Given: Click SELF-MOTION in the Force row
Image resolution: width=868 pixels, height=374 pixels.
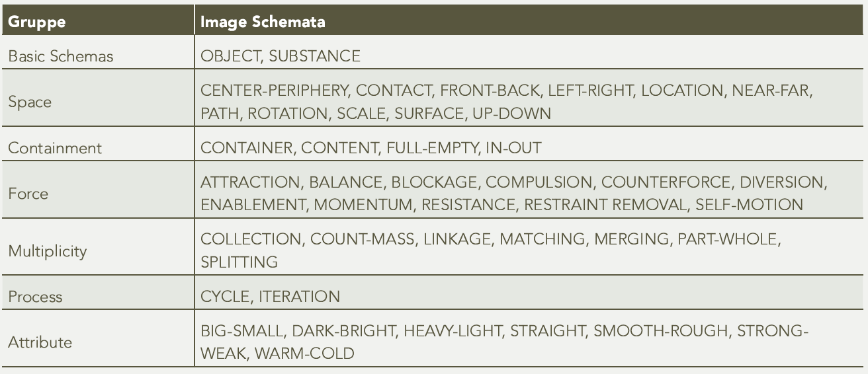Looking at the screenshot, I should (x=750, y=204).
